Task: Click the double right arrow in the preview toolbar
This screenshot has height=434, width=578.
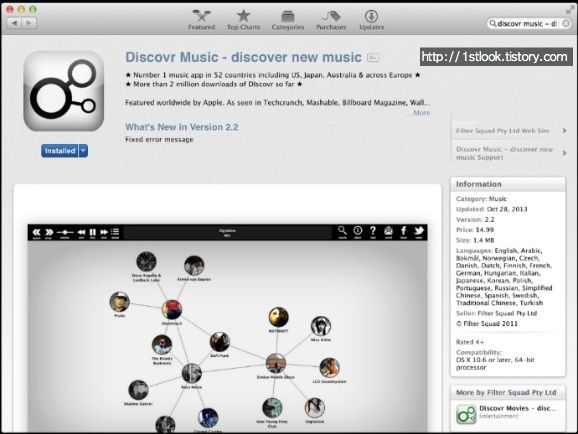Action: coord(49,232)
